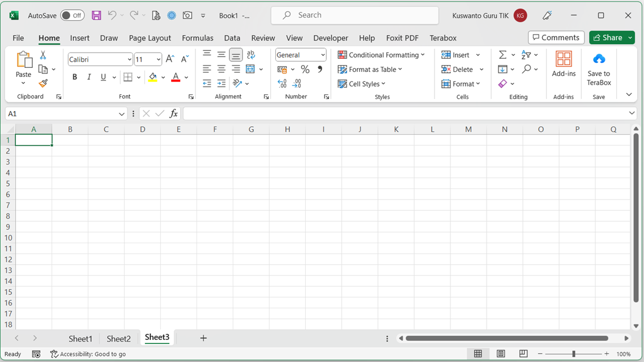Toggle Bold formatting

[x=75, y=77]
